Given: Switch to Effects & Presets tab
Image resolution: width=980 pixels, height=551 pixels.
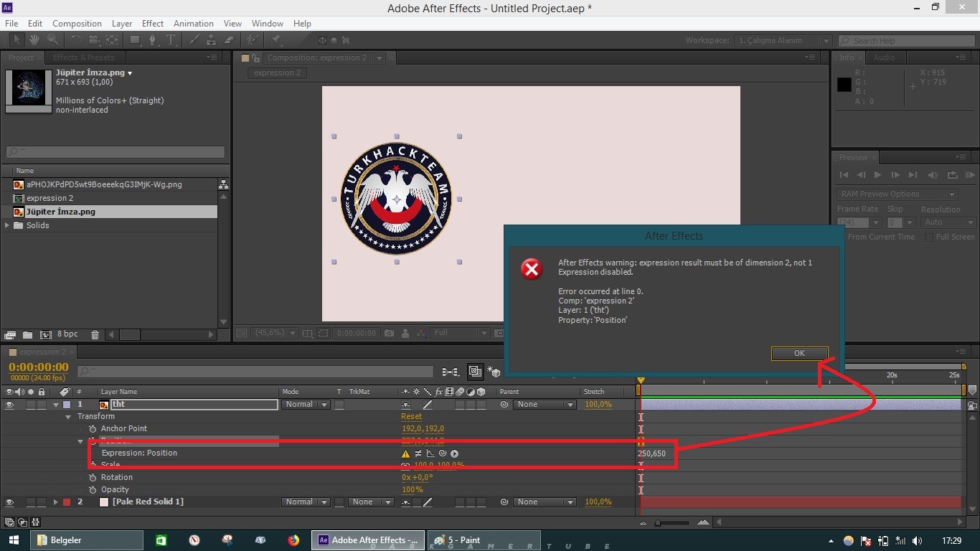Looking at the screenshot, I should coord(83,57).
